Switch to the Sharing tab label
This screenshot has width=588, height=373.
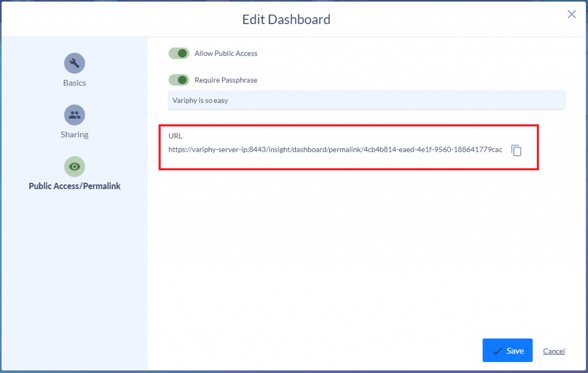click(74, 134)
